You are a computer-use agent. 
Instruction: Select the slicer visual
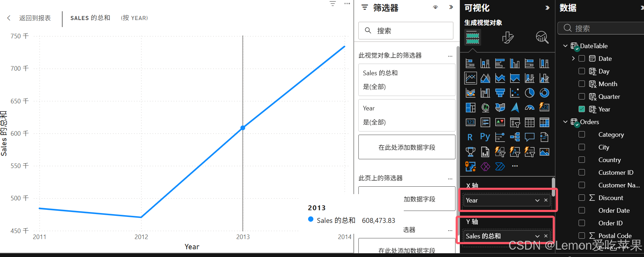[x=515, y=122]
